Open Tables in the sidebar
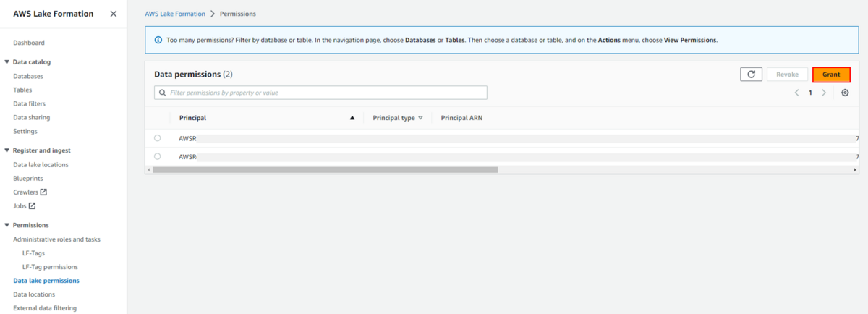868x314 pixels. click(x=22, y=90)
